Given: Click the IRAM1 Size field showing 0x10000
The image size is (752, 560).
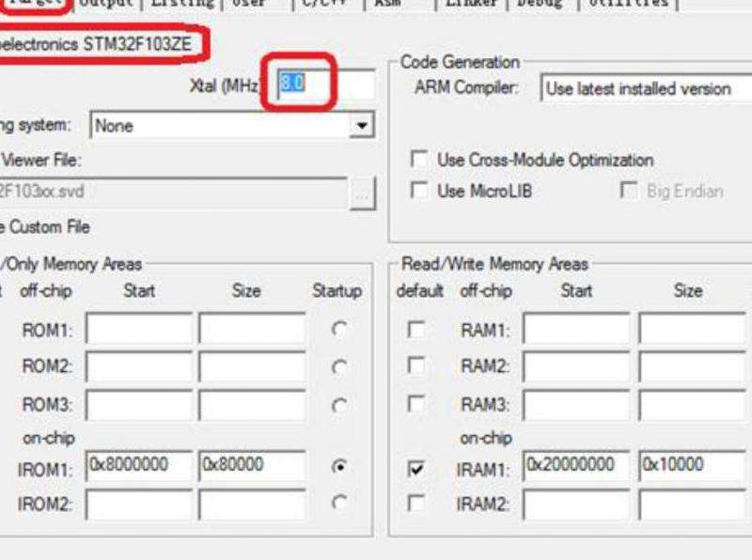Looking at the screenshot, I should 693,465.
